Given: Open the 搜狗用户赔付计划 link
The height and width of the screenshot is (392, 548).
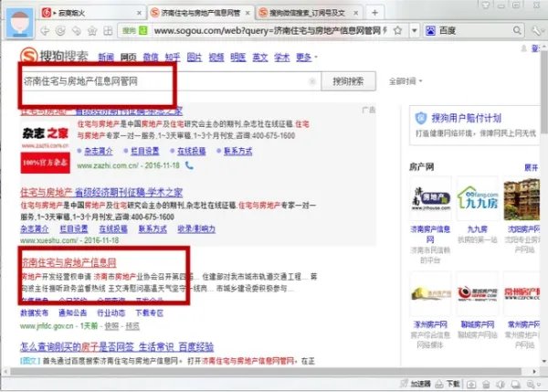Looking at the screenshot, I should 467,118.
